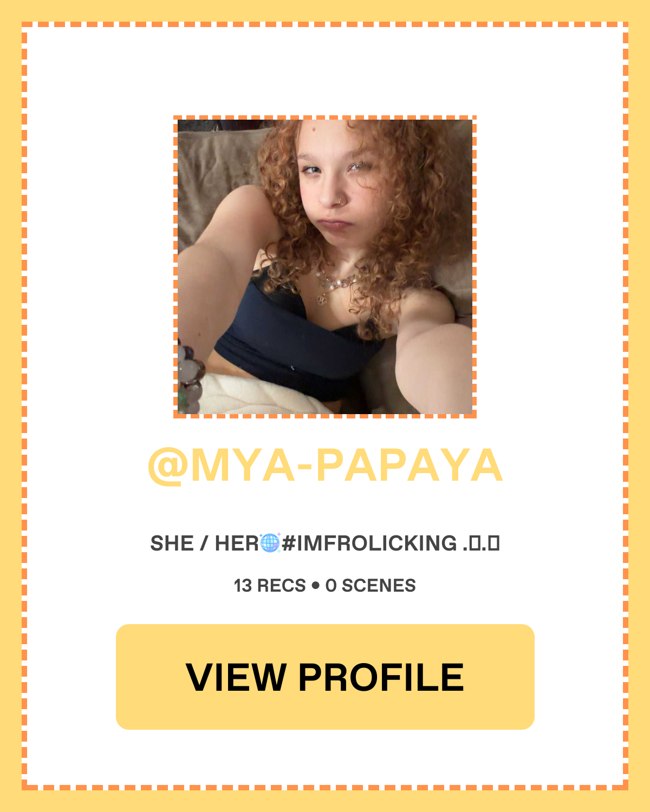Click the globe emoji in bio
The height and width of the screenshot is (812, 650).
pyautogui.click(x=270, y=542)
